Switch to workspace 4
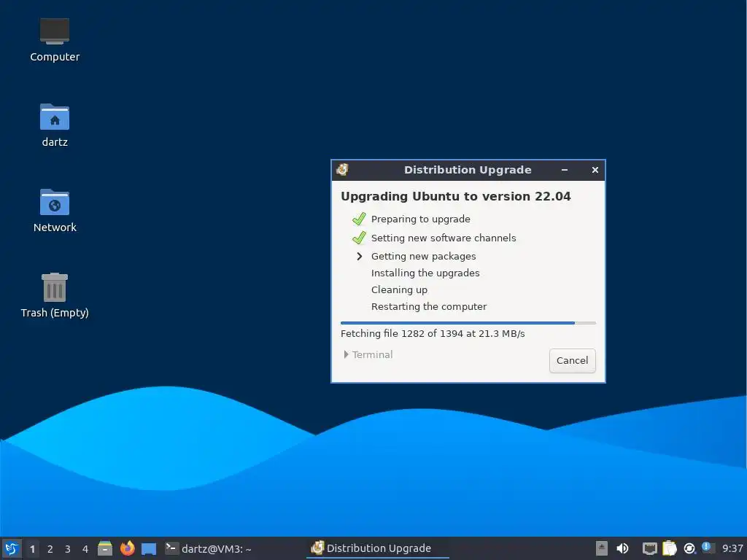747x560 pixels. pyautogui.click(x=85, y=549)
